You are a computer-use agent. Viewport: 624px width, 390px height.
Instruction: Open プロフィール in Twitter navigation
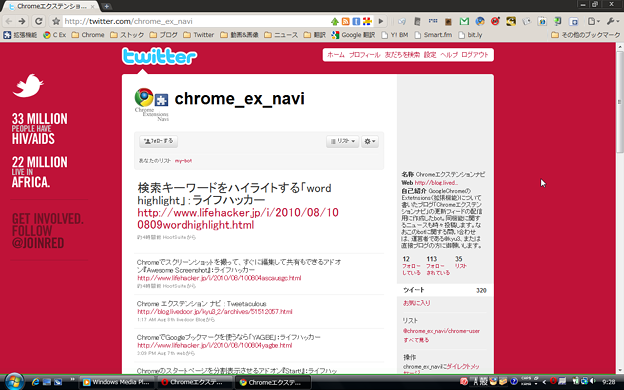click(365, 55)
